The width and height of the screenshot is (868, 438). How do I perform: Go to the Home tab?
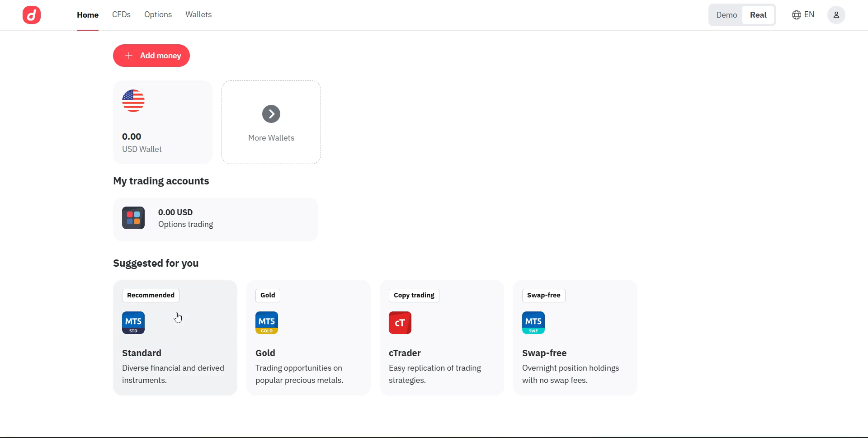point(88,15)
